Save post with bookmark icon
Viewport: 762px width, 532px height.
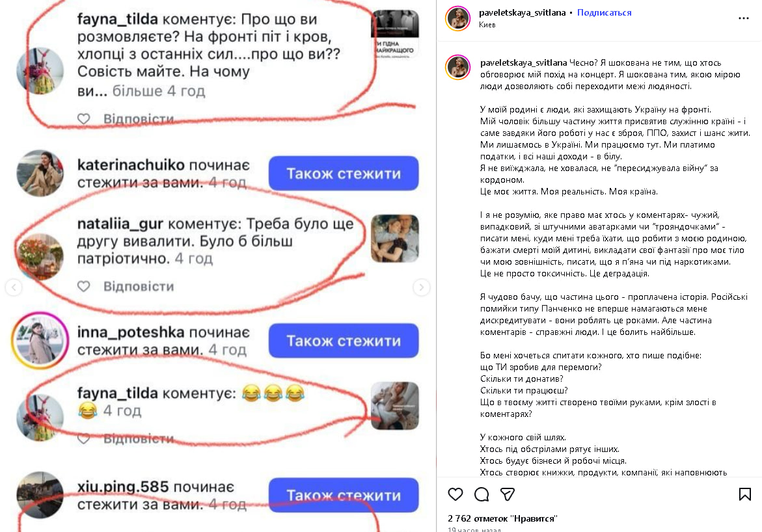tap(744, 494)
